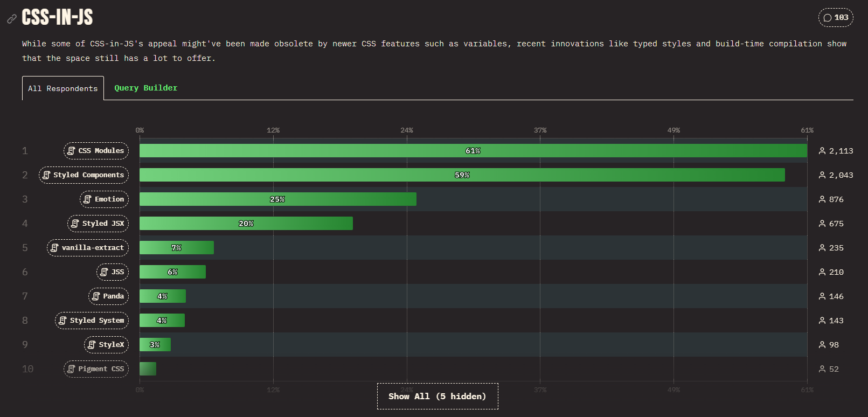868x417 pixels.
Task: Click the person icon next to 2,043
Action: pos(822,175)
